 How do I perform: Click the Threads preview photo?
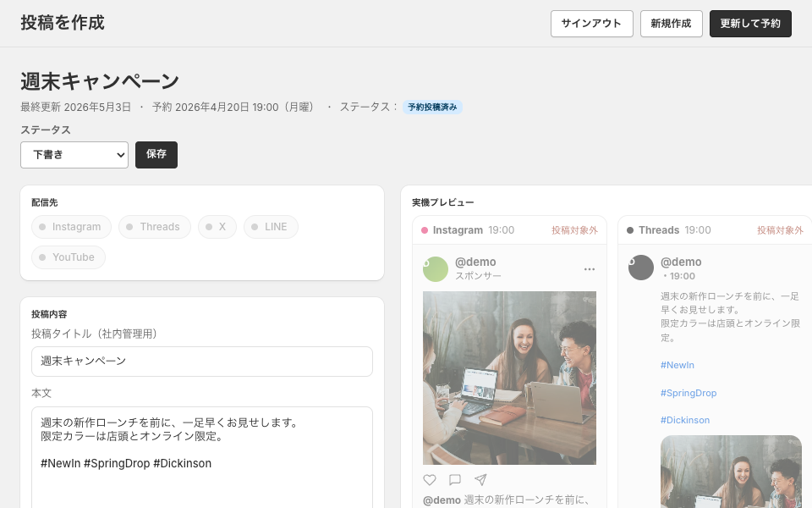pyautogui.click(x=731, y=472)
